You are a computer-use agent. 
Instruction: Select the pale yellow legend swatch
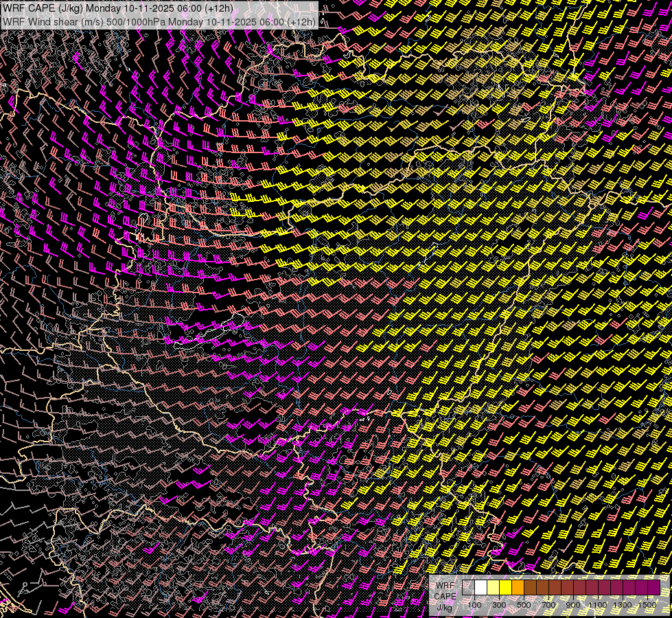pyautogui.click(x=494, y=588)
